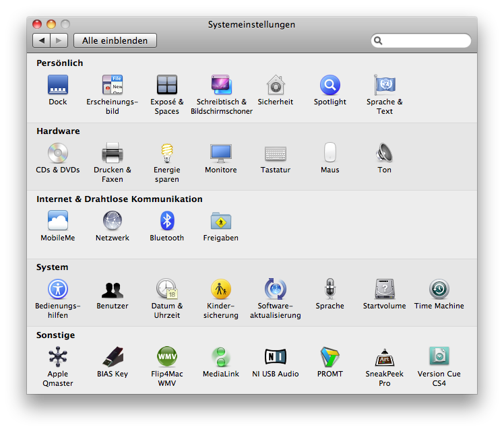Close the Systemeinstellungen window

pos(37,24)
